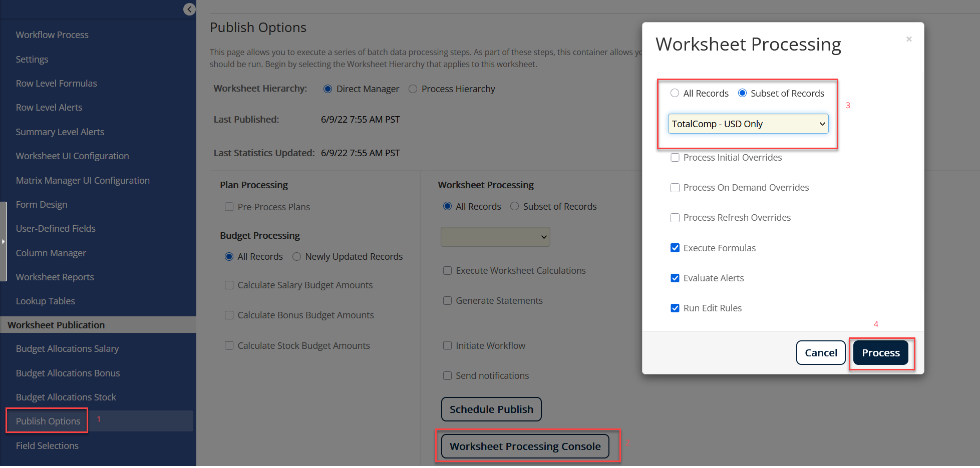Open Budget Allocations Bonus
Screen dimensions: 980x468
coord(68,373)
